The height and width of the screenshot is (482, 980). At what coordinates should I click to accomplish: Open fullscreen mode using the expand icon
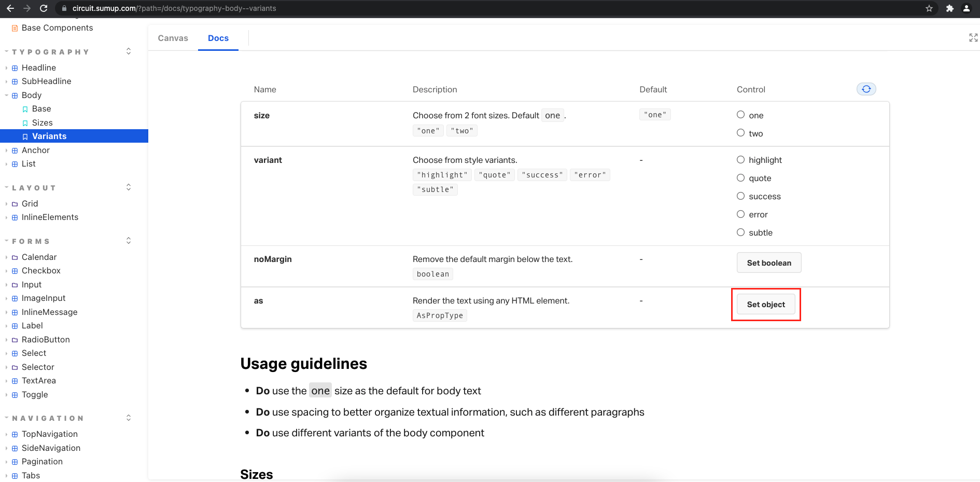coord(973,37)
